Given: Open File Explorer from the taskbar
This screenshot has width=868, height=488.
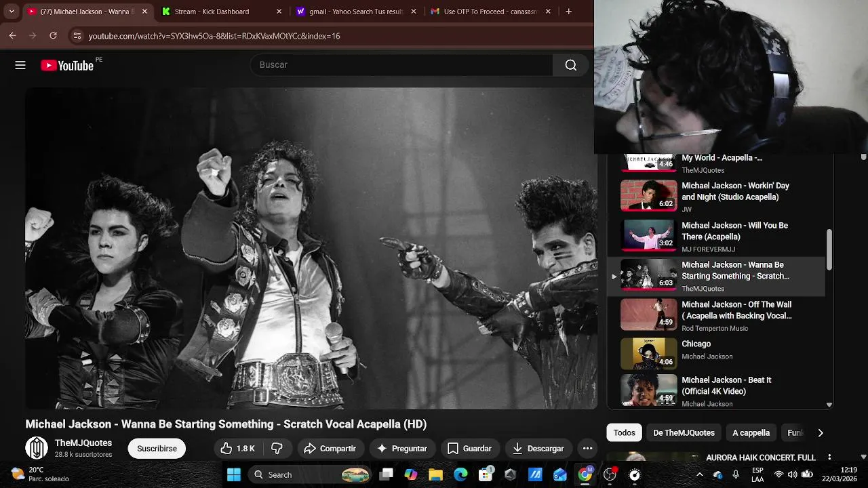Looking at the screenshot, I should pos(435,474).
